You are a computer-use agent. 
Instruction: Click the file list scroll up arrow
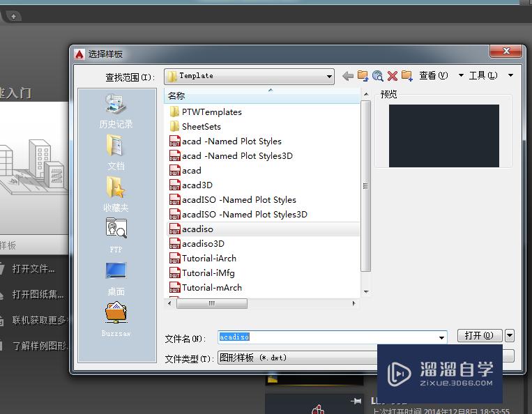click(x=366, y=94)
